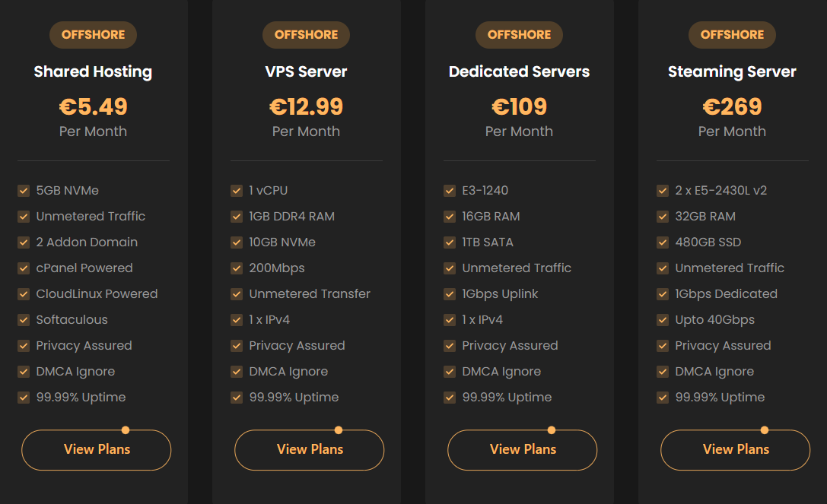Image resolution: width=827 pixels, height=504 pixels.
Task: Click the VPS Server plan title
Action: click(307, 71)
